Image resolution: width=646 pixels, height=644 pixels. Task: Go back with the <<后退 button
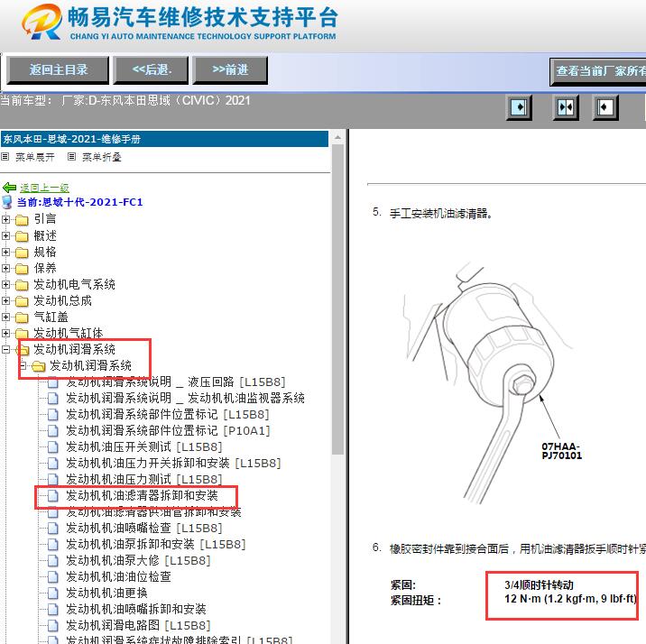pyautogui.click(x=152, y=70)
